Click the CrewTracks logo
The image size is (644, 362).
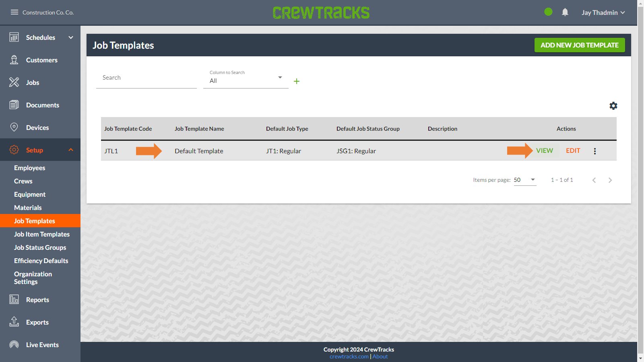click(321, 12)
